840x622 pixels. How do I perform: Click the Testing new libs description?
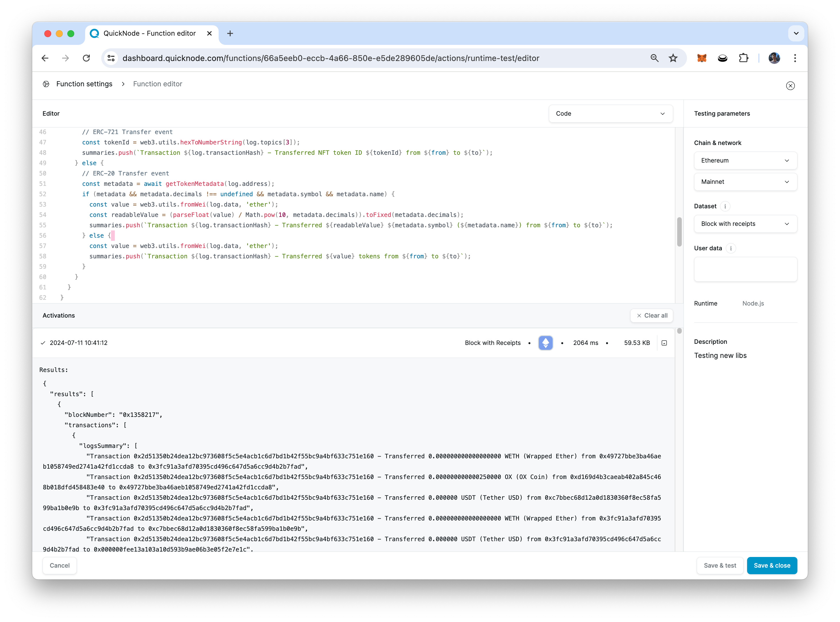coord(720,355)
